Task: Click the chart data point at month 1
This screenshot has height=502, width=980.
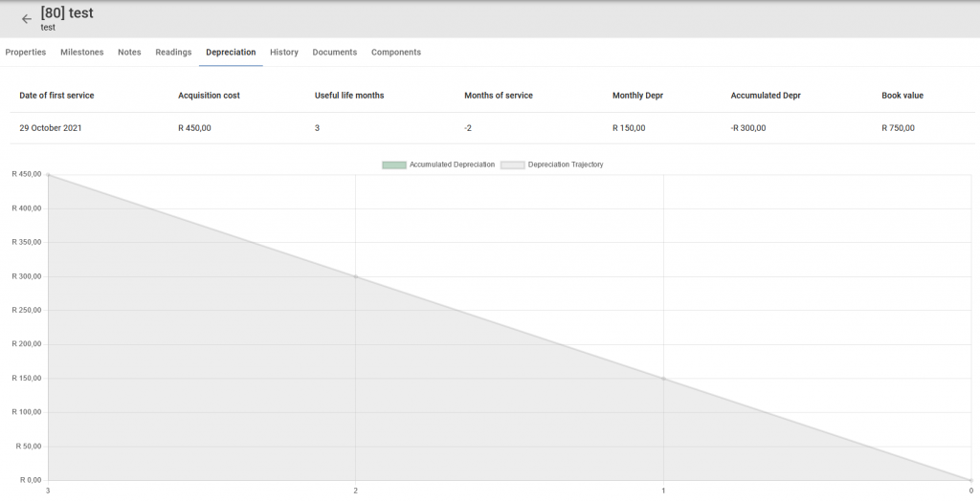Action: pos(663,379)
